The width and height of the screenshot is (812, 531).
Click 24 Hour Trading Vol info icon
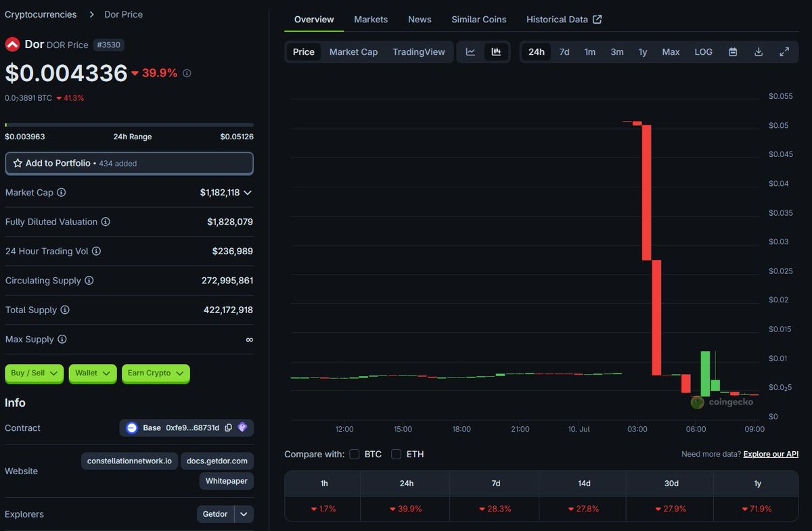[x=96, y=251]
